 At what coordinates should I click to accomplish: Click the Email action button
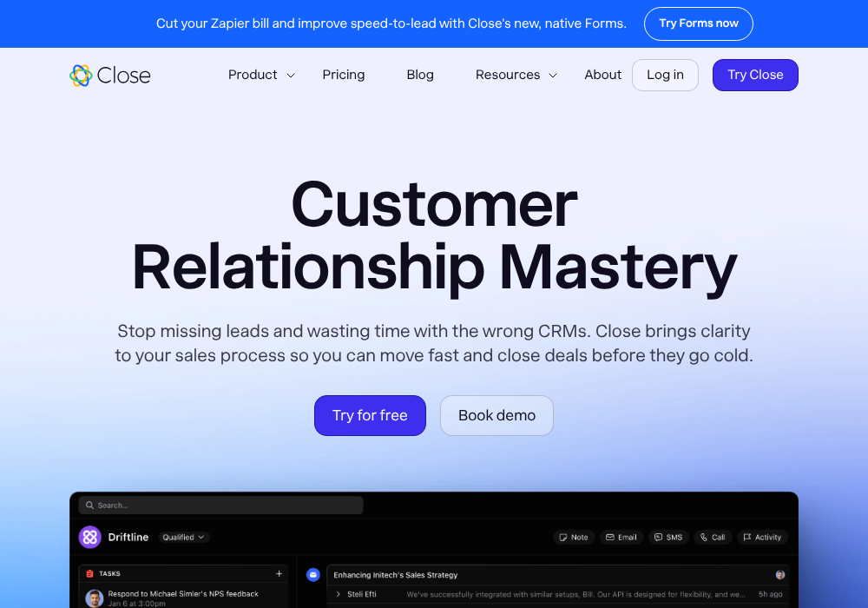[621, 538]
